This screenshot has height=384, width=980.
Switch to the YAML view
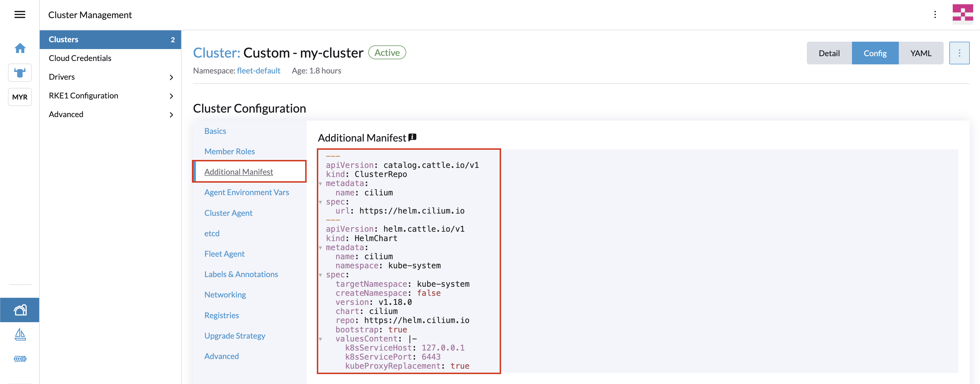pos(921,53)
